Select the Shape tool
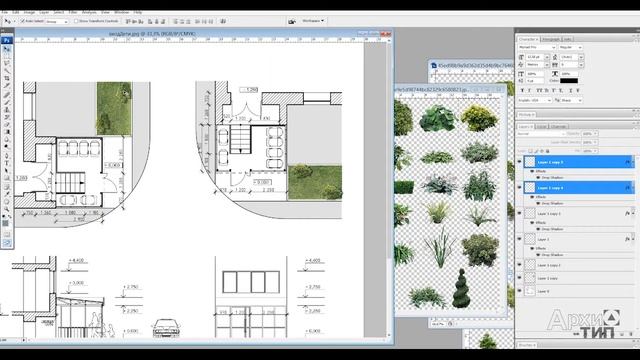 (x=7, y=178)
